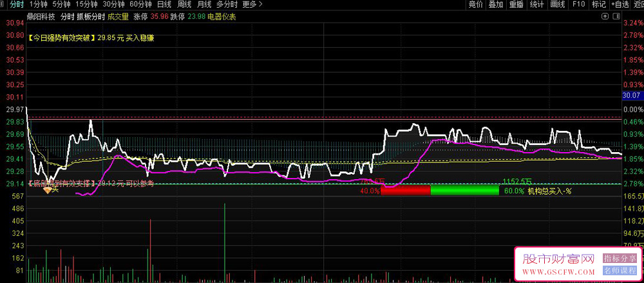
Task: Open the 画线 drawing tool
Action: (x=557, y=5)
